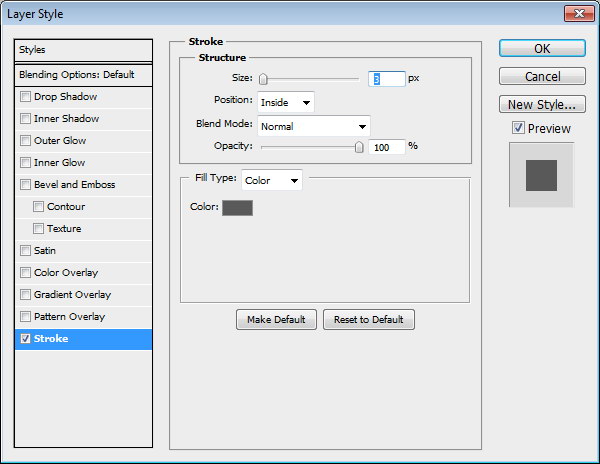600x464 pixels.
Task: Open the Fill Type dropdown
Action: coord(272,181)
